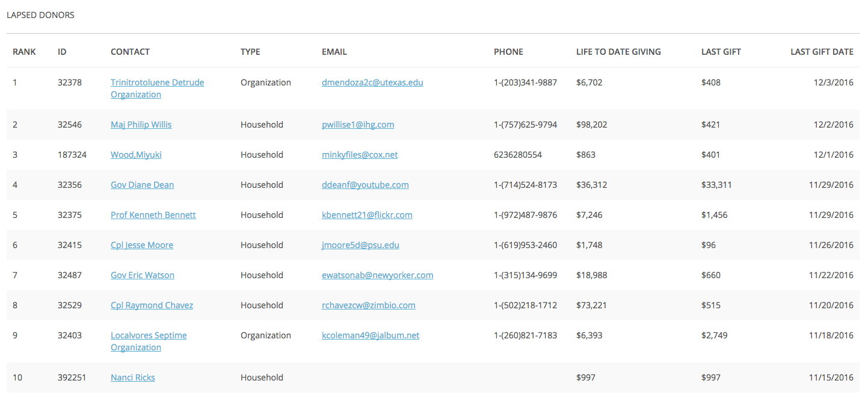Screen dimensions: 868x395
Task: Click ddeanf@youtube.com to email Diane Dean
Action: [x=365, y=185]
